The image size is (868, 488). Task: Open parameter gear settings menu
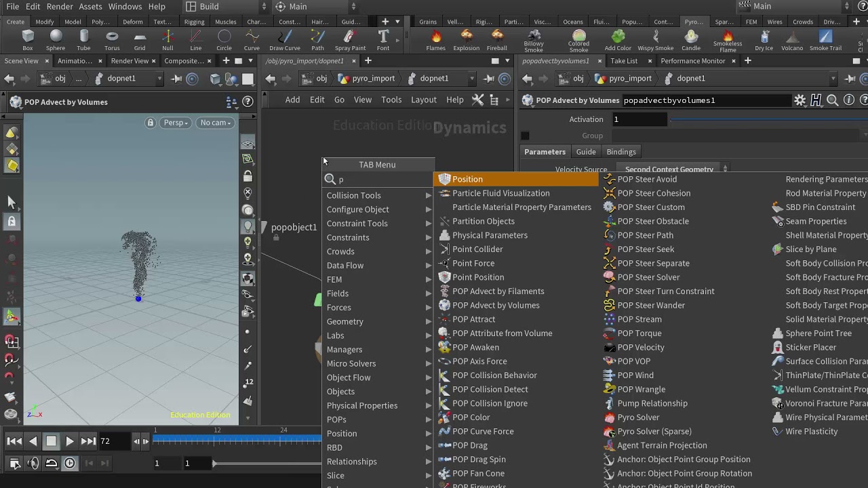click(x=800, y=100)
